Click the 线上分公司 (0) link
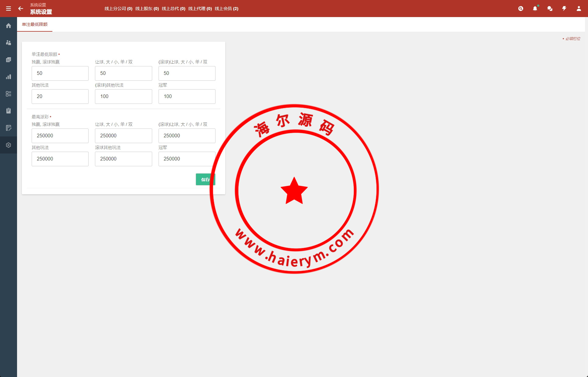 (x=118, y=9)
